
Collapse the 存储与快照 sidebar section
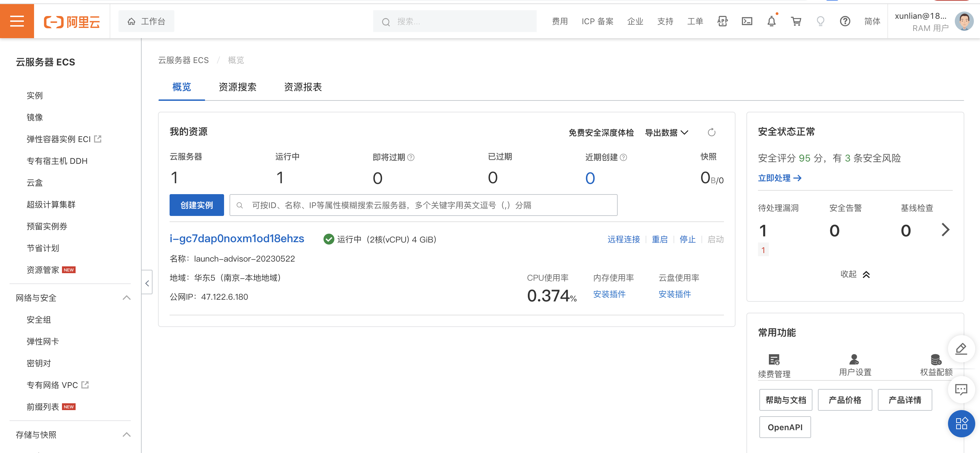[x=126, y=434]
